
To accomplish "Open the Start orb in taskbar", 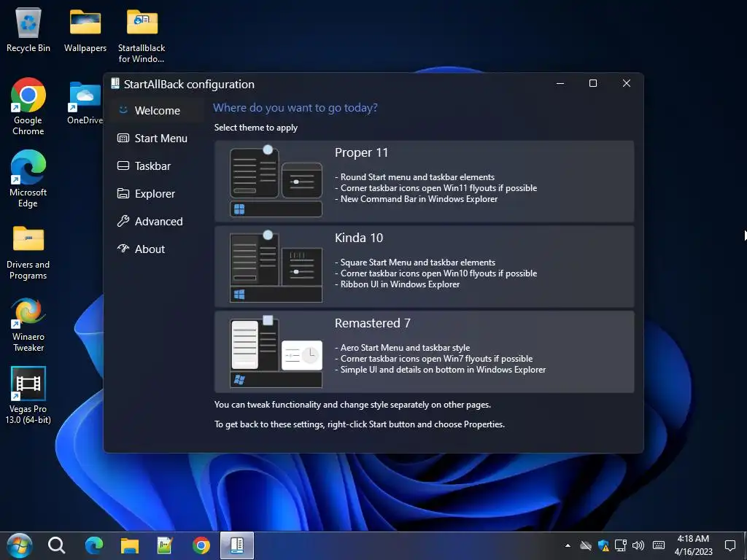I will click(20, 545).
